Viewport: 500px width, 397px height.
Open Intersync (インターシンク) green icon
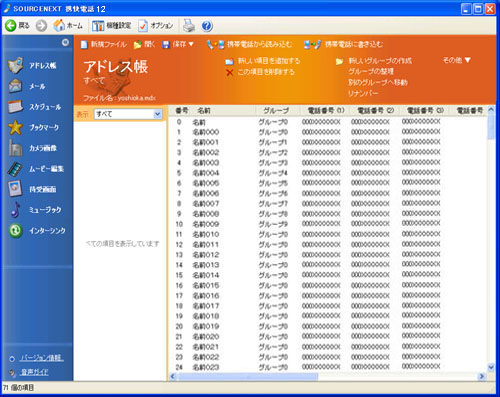click(15, 230)
